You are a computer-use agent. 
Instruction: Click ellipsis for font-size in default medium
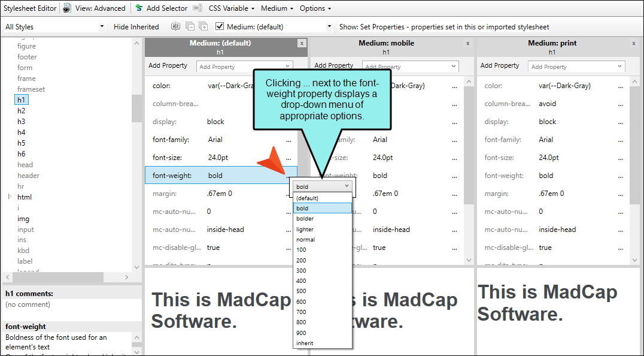[288, 159]
